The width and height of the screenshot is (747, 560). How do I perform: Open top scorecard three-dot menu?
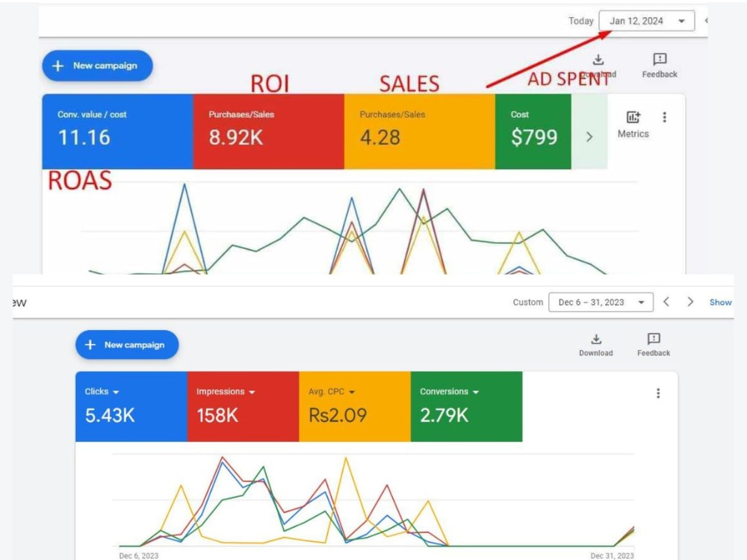coord(665,117)
